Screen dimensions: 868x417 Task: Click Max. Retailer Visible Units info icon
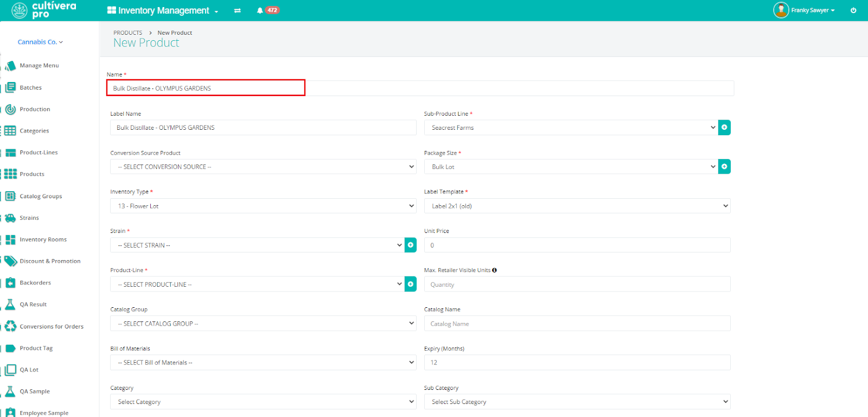(494, 270)
